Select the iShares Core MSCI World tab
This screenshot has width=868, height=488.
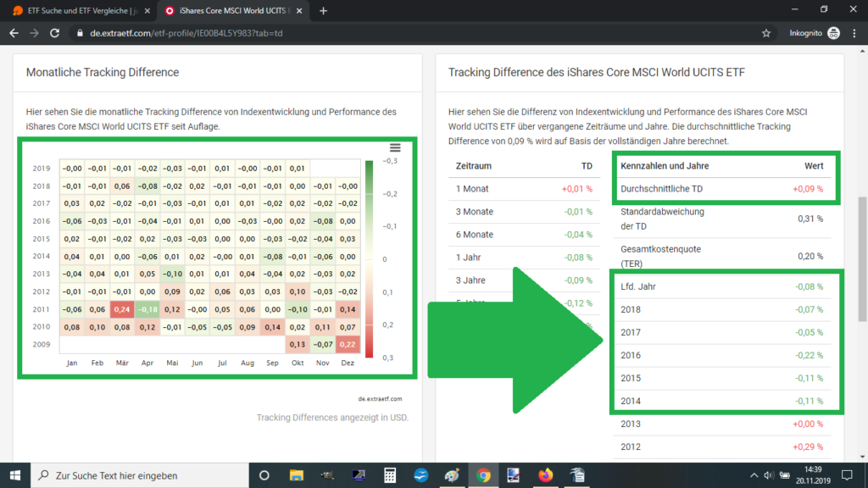pos(233,10)
